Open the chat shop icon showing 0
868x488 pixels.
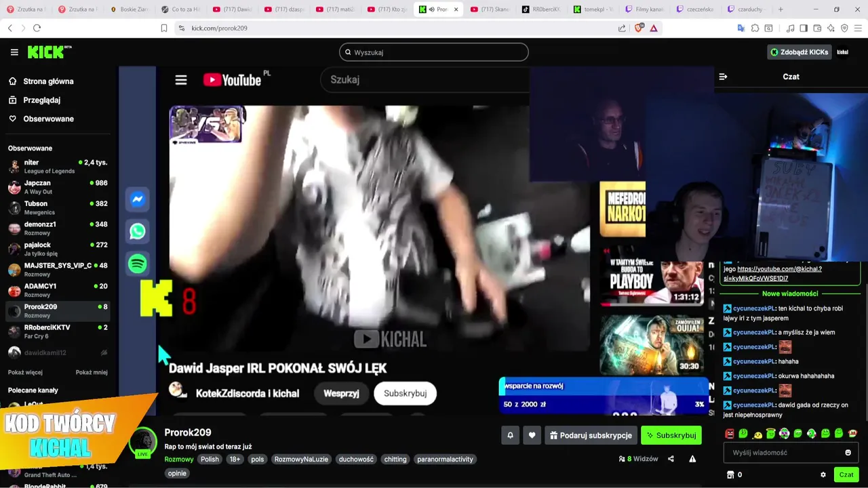tap(734, 474)
